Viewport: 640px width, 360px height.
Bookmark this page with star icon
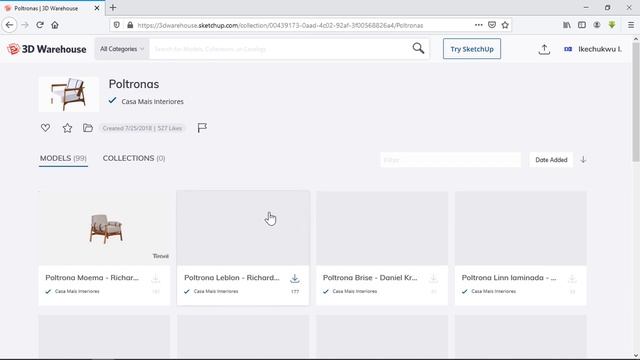(x=505, y=25)
